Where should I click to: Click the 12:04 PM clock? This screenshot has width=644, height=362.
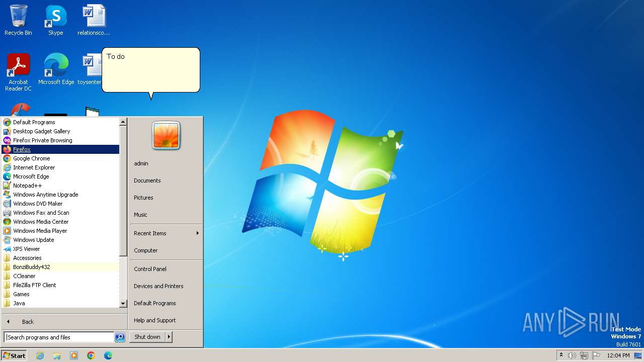pos(618,355)
